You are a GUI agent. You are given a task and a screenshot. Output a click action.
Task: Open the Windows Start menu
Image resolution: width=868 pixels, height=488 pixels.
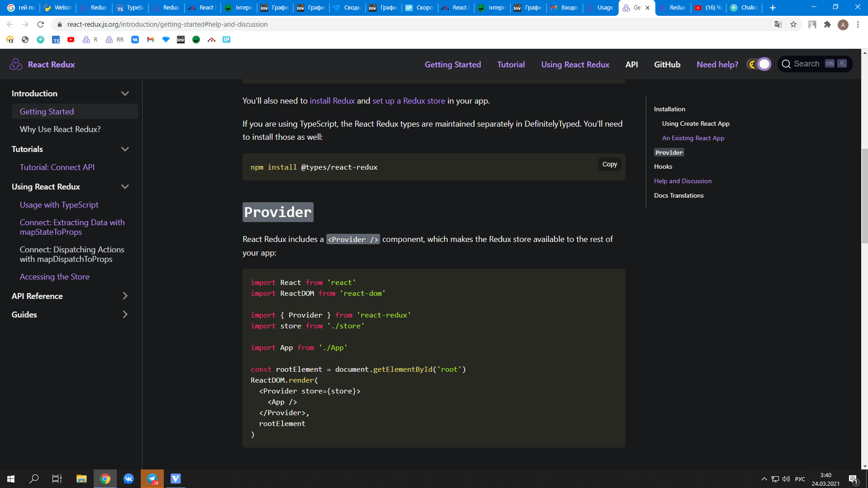pos(11,479)
